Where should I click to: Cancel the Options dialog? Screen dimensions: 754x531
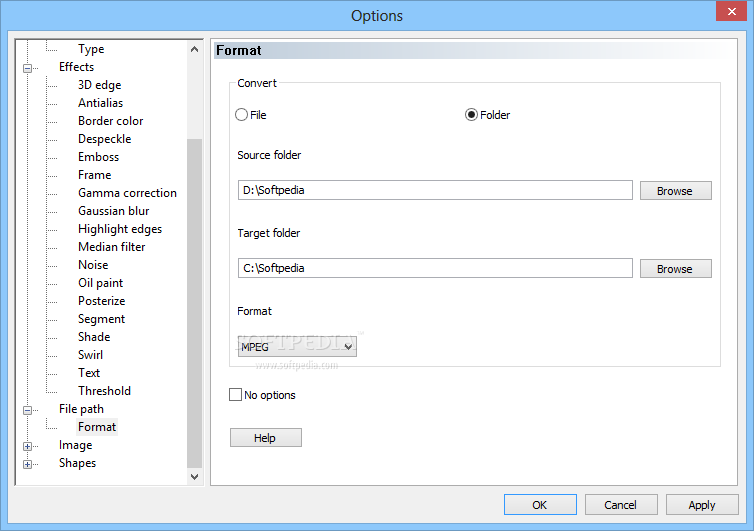click(621, 505)
